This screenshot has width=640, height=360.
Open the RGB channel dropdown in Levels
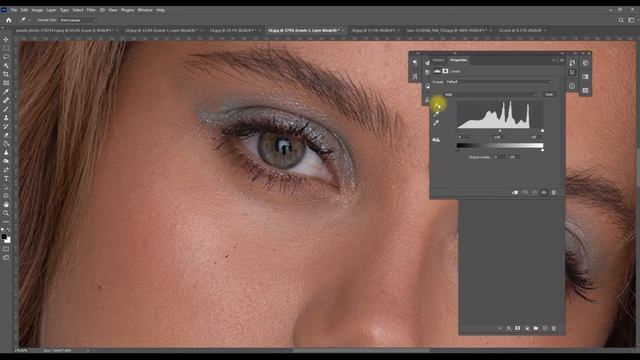click(x=491, y=94)
